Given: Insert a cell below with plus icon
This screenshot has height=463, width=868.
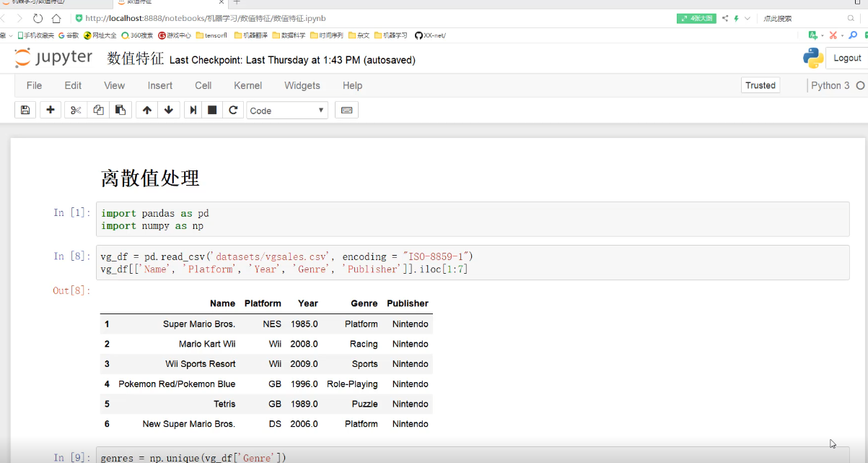Looking at the screenshot, I should (x=50, y=110).
